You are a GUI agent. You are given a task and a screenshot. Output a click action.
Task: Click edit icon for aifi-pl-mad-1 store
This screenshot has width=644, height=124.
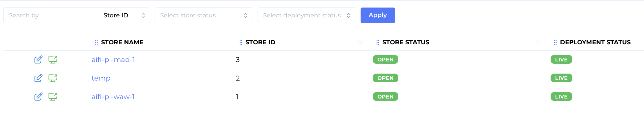38,60
